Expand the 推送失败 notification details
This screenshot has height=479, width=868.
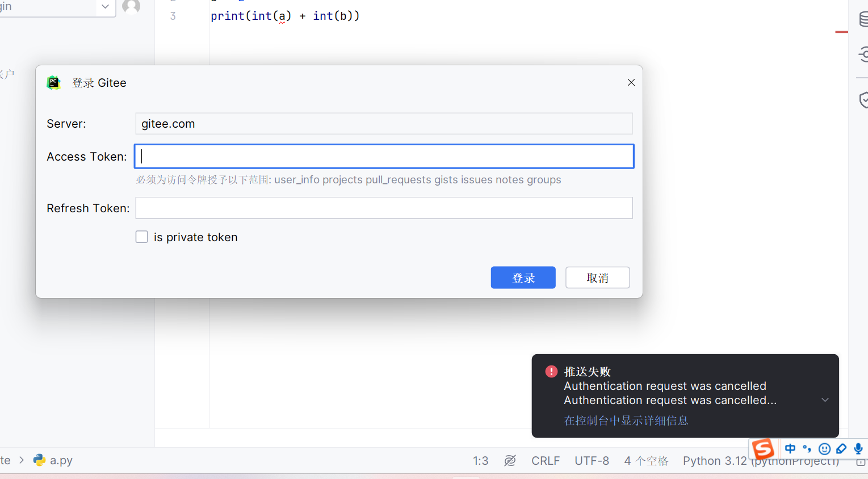[x=825, y=400]
